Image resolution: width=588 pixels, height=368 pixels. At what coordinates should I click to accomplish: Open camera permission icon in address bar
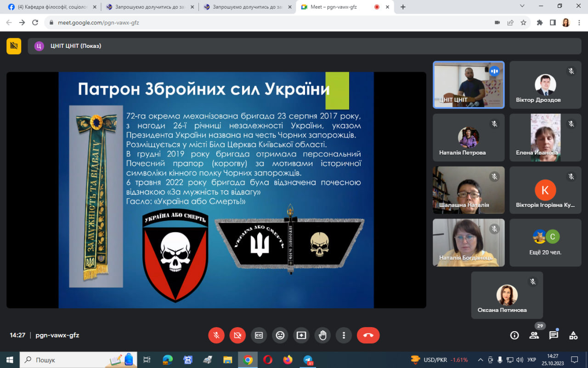pos(497,23)
